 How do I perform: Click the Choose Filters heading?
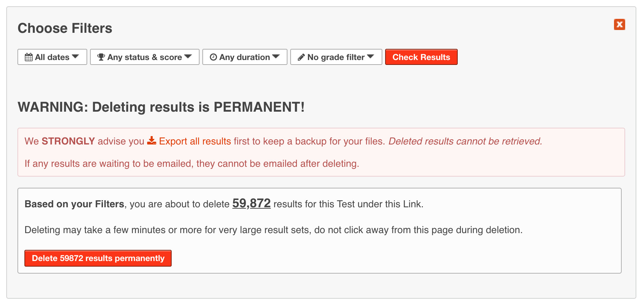pyautogui.click(x=65, y=28)
